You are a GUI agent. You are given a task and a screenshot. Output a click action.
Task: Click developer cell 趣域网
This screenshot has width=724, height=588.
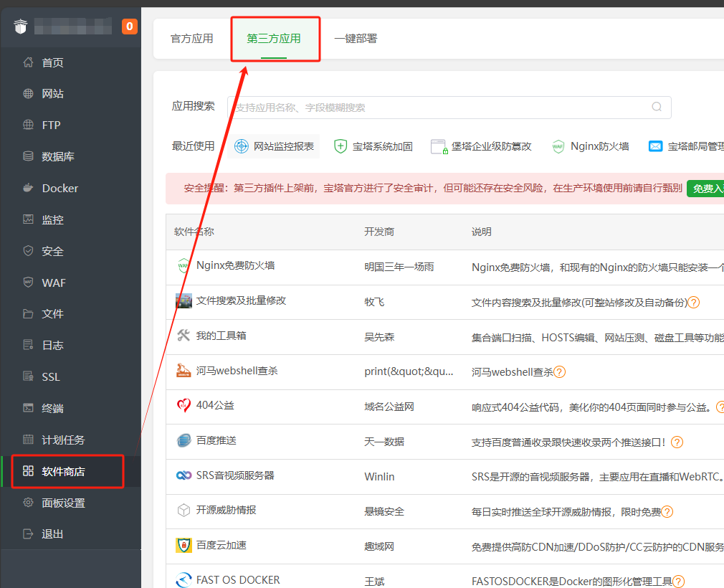pos(379,546)
